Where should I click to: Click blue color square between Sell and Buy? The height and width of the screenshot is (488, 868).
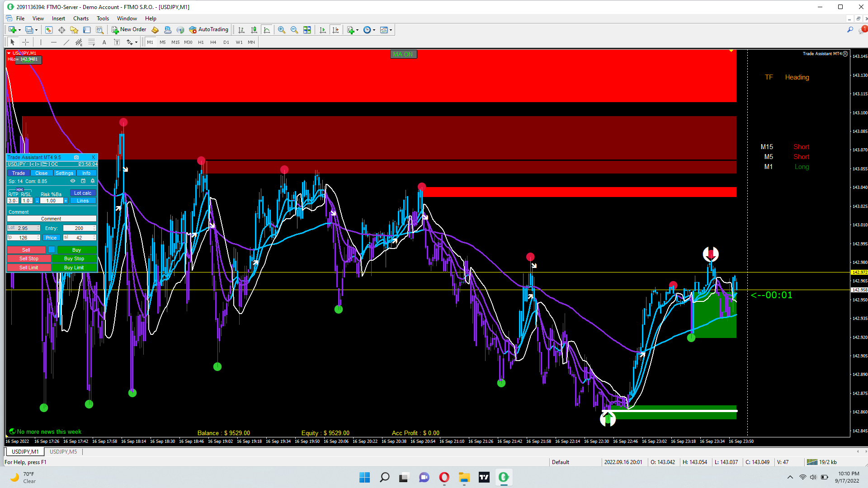pos(52,250)
